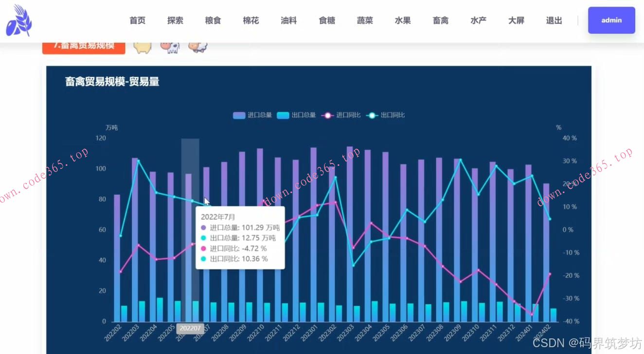Toggle the 进口总量 legend series

coord(252,115)
